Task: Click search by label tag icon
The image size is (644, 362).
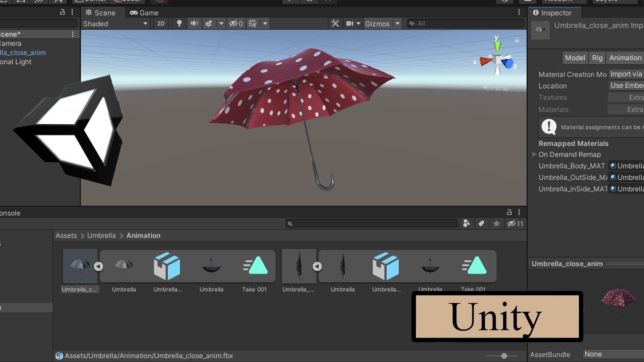Action: pos(481,224)
